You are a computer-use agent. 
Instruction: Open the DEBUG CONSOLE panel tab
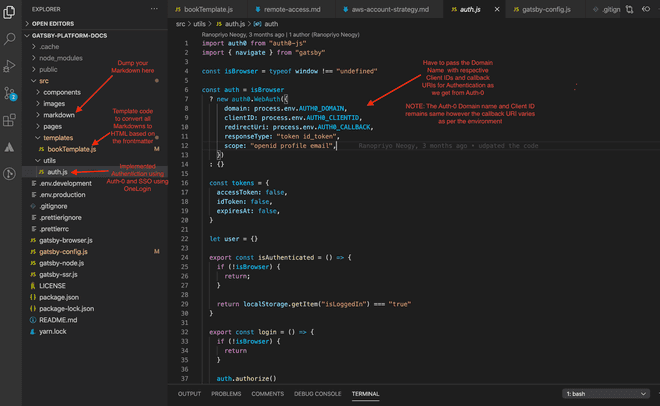(317, 394)
